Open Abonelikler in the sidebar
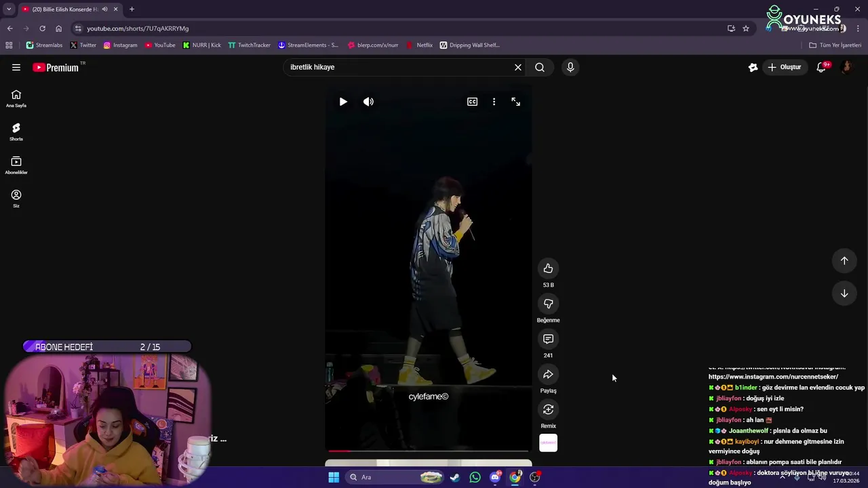 click(16, 165)
